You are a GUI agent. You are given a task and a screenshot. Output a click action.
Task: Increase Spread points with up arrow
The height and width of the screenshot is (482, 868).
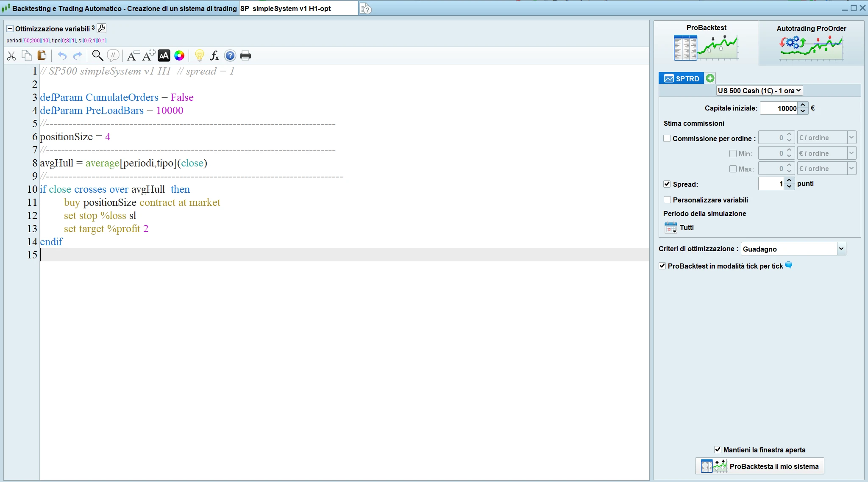pos(789,180)
